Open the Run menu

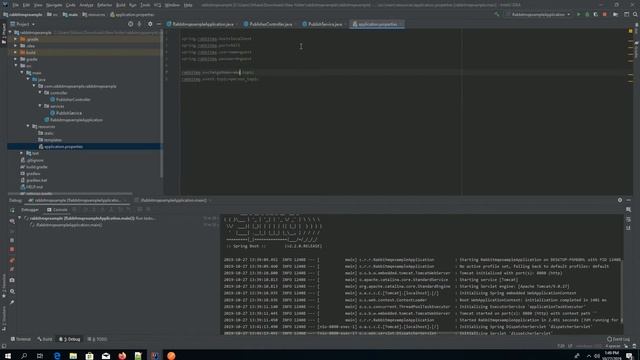133,5
